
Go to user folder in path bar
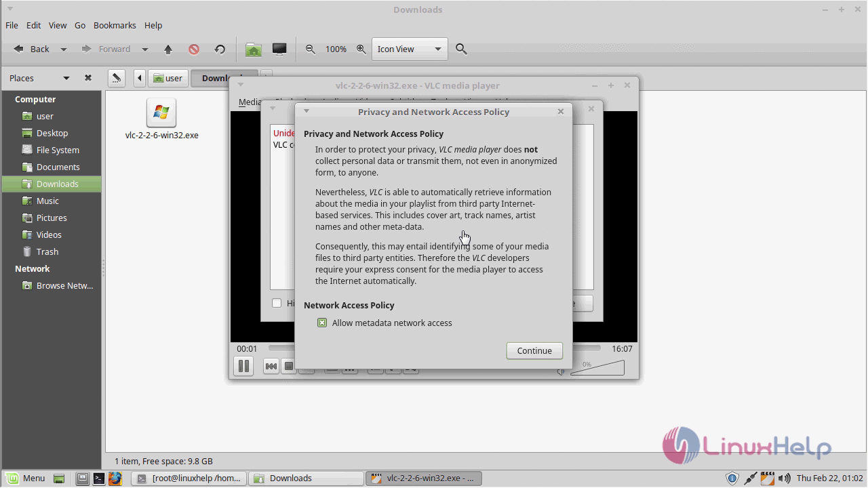point(167,78)
